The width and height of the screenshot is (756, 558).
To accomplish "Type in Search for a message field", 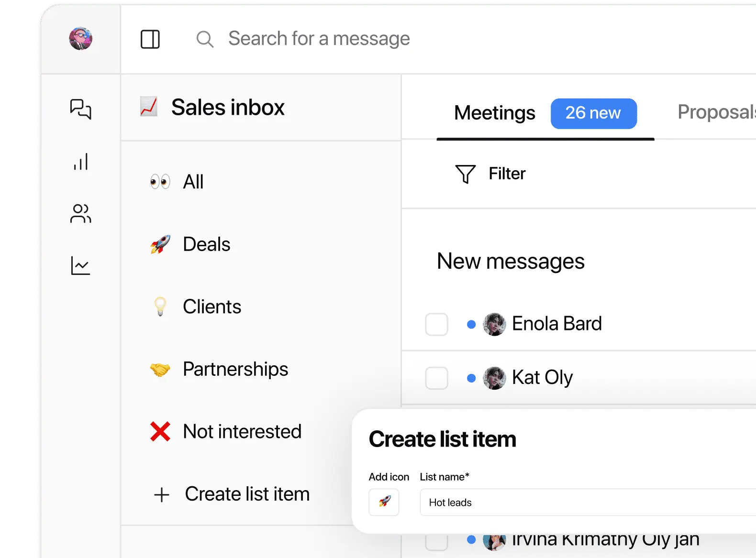I will 319,39.
